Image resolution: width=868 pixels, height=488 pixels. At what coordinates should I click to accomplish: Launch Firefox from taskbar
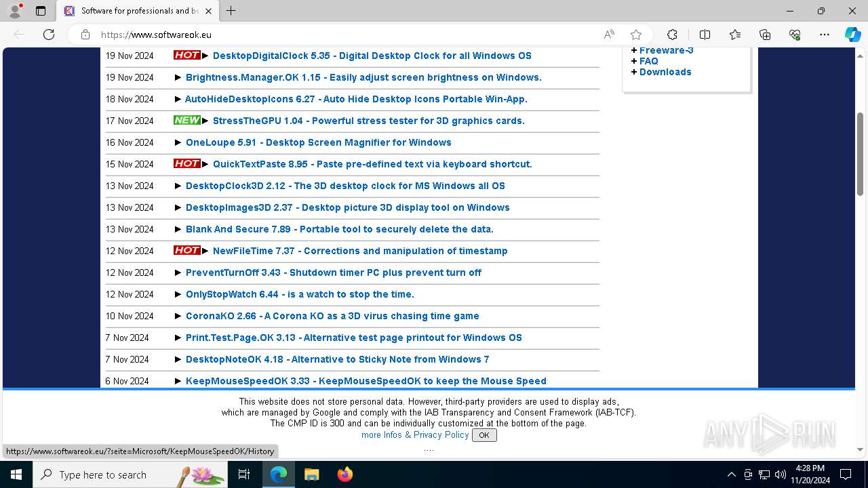click(x=344, y=474)
